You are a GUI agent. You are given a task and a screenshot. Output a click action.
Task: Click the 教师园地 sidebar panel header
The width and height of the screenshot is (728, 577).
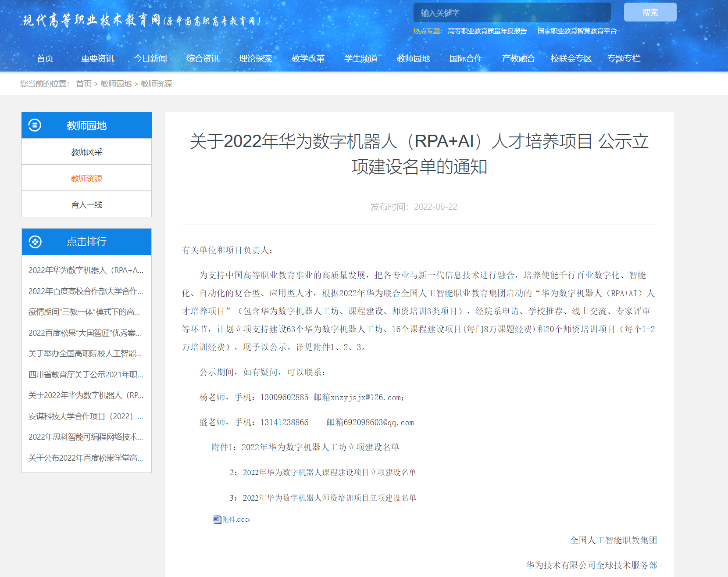[86, 125]
